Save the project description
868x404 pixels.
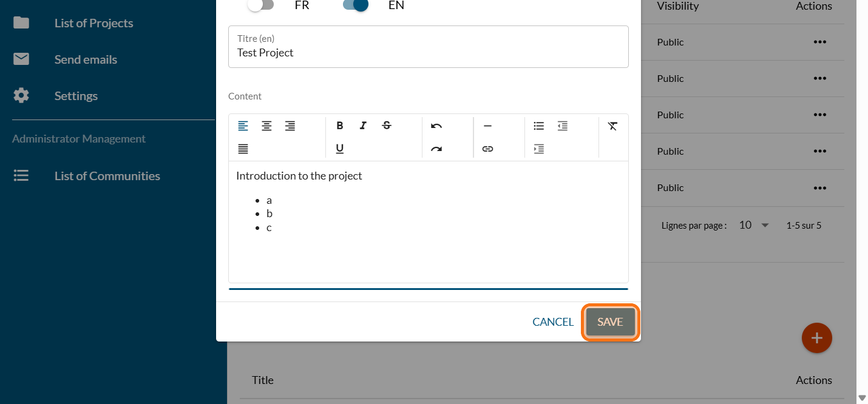coord(610,322)
